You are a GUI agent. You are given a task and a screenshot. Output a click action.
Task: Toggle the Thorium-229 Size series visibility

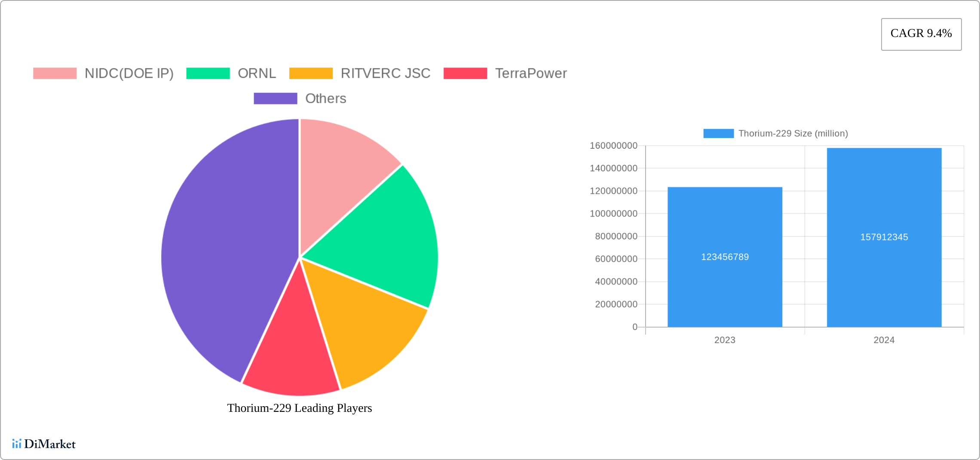pos(793,133)
